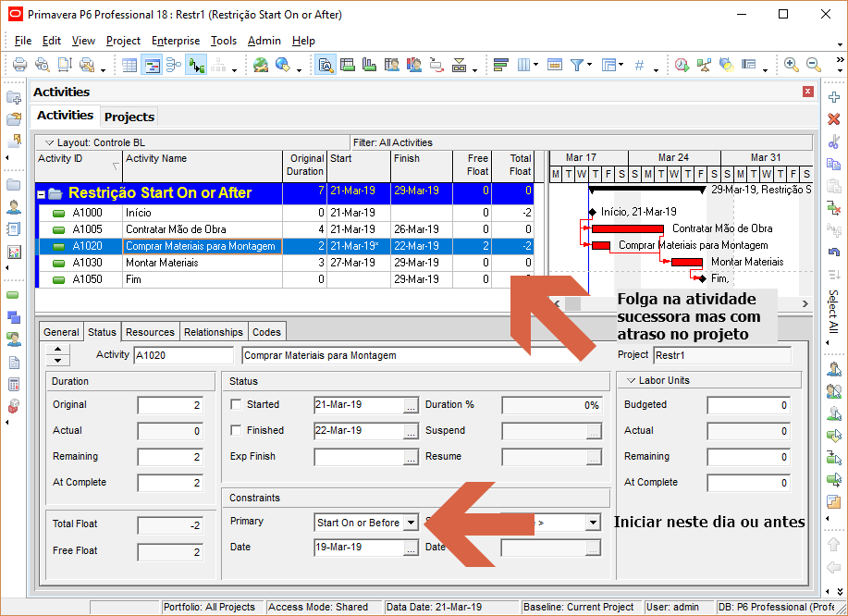This screenshot has height=616, width=848.
Task: Click the Level Resources icon
Action: pyautogui.click(x=704, y=66)
